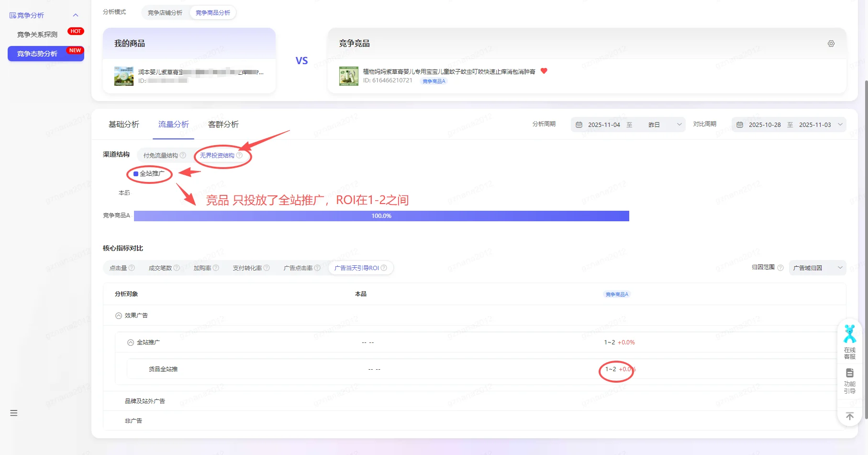This screenshot has width=868, height=455.
Task: Click the back-to-top arrow icon
Action: coord(850,416)
